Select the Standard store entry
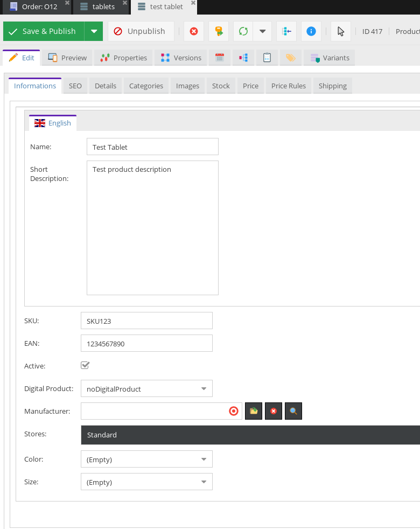 coord(250,435)
